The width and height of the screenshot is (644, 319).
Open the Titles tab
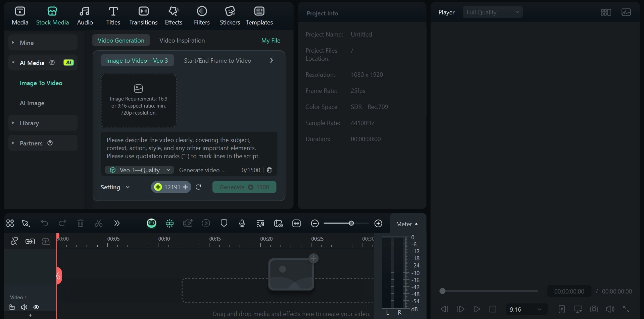113,16
